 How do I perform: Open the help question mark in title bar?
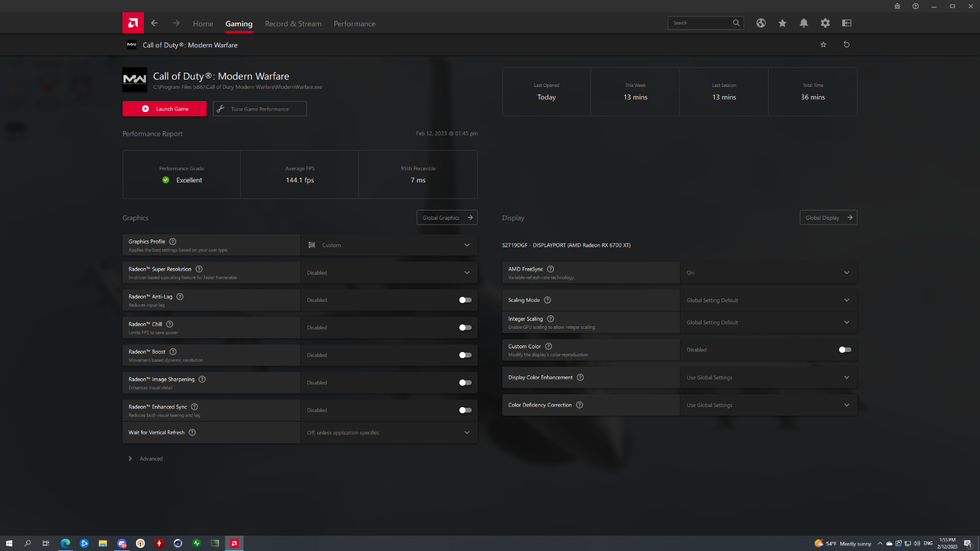point(916,6)
